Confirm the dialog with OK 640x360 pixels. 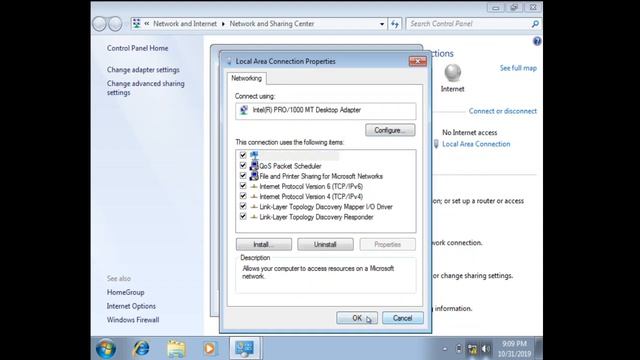tap(357, 318)
